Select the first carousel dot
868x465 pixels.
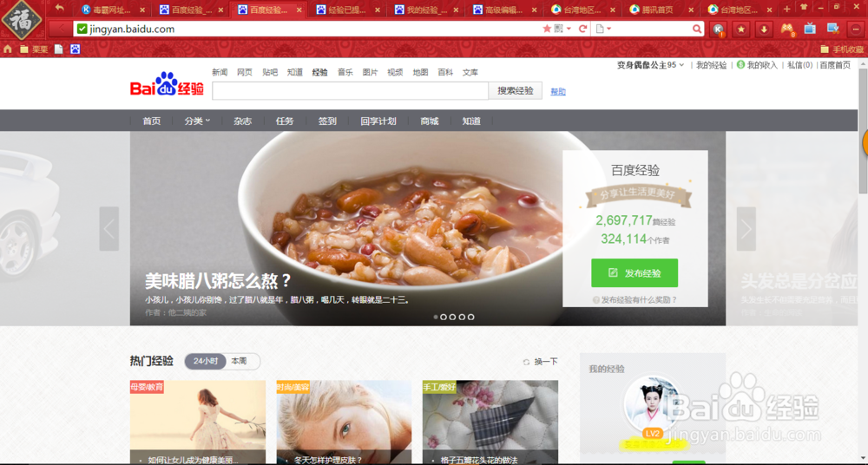[x=436, y=318]
